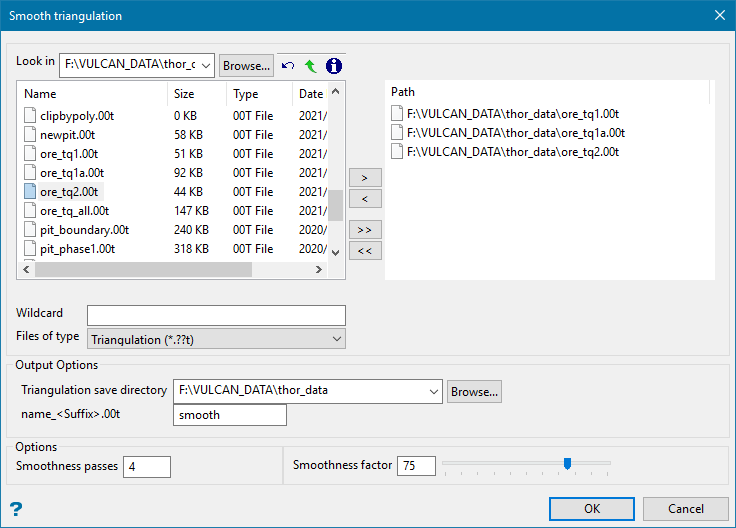The height and width of the screenshot is (528, 736).
Task: Select pit_boundary.00t file in the list
Action: (x=84, y=230)
